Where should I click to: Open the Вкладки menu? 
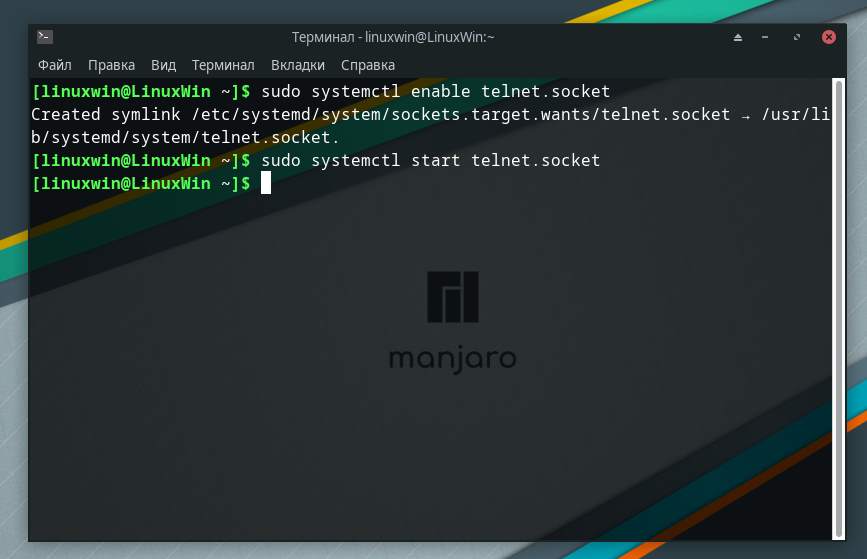[297, 65]
